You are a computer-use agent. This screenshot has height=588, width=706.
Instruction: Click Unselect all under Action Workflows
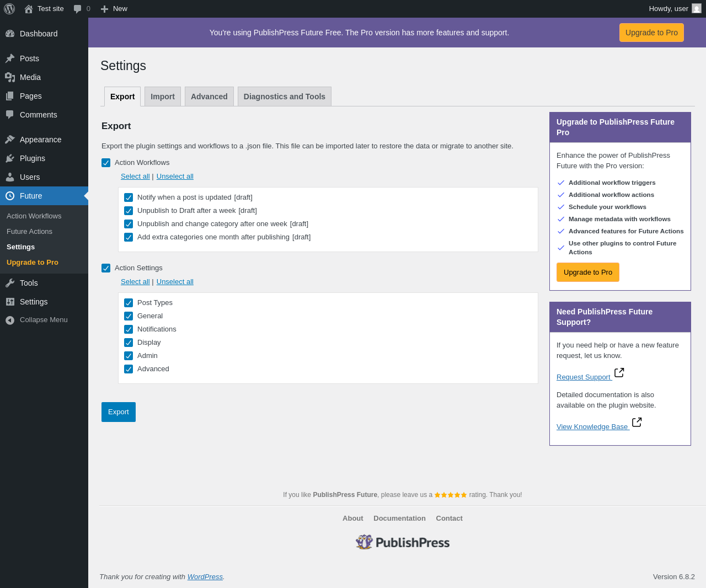coord(175,177)
